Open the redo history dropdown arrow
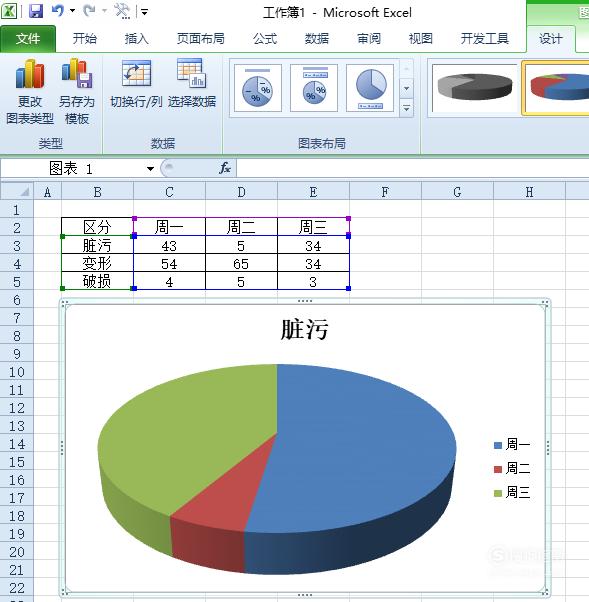Image resolution: width=589 pixels, height=602 pixels. pos(104,11)
